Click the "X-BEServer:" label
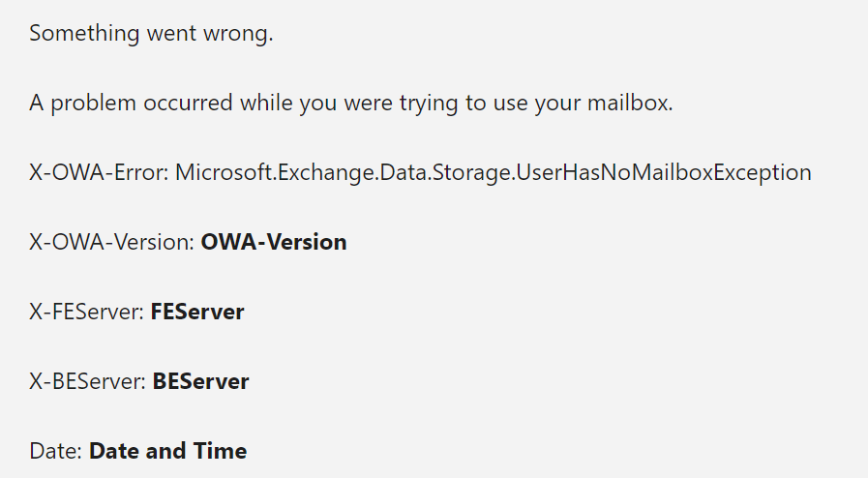The height and width of the screenshot is (478, 868). coord(87,381)
